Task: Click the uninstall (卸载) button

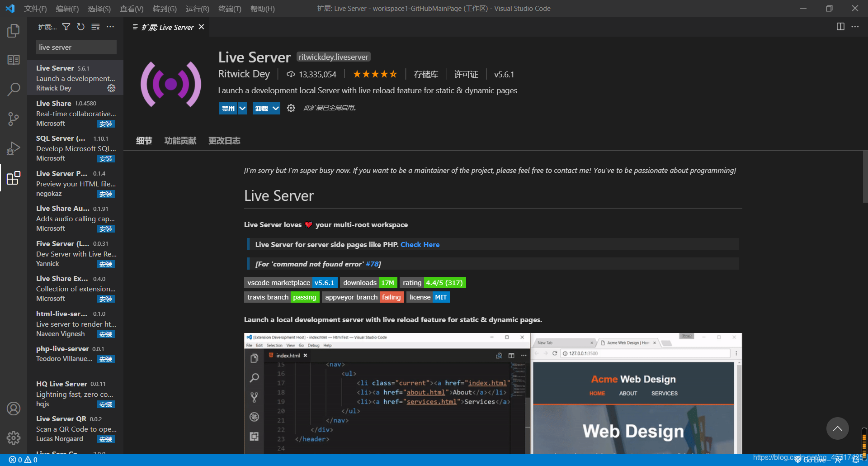Action: click(x=262, y=108)
